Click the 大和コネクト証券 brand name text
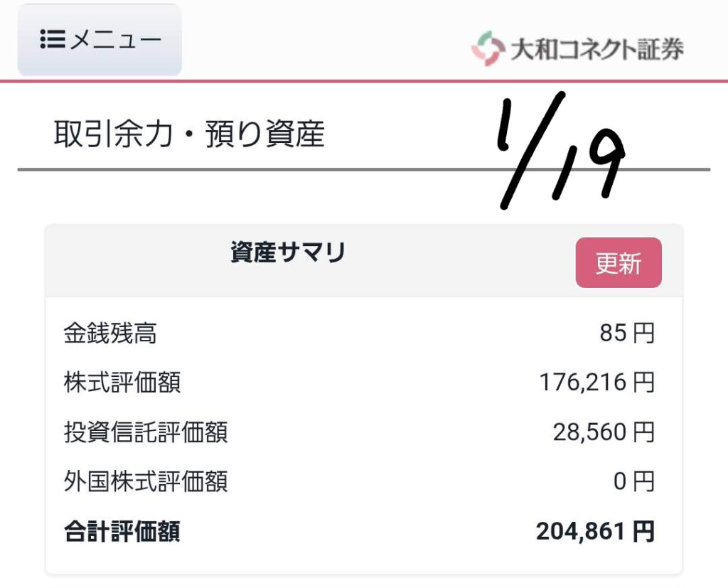Viewport: 728px width, 588px height. pyautogui.click(x=596, y=49)
